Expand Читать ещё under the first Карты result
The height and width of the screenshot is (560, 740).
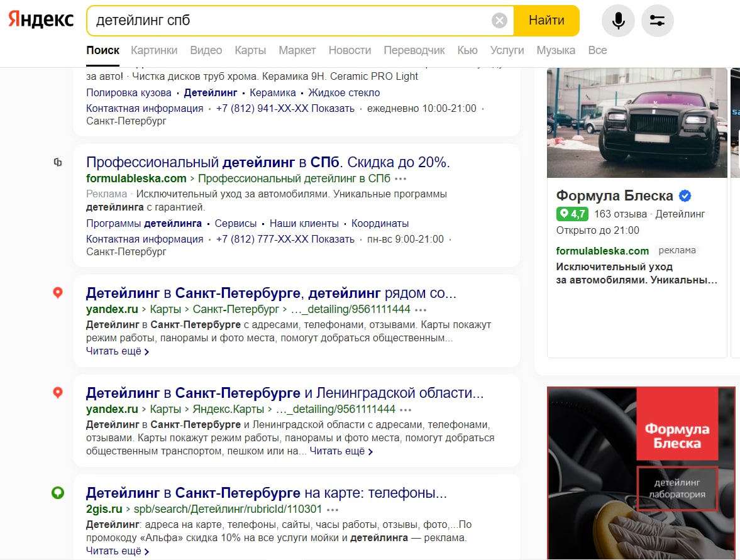point(118,351)
